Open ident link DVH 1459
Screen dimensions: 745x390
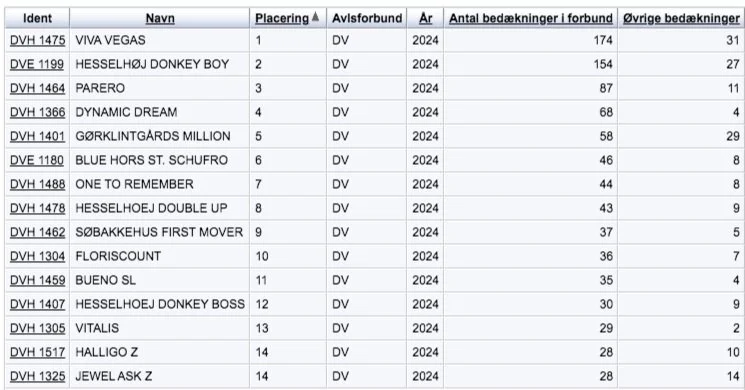coord(38,280)
